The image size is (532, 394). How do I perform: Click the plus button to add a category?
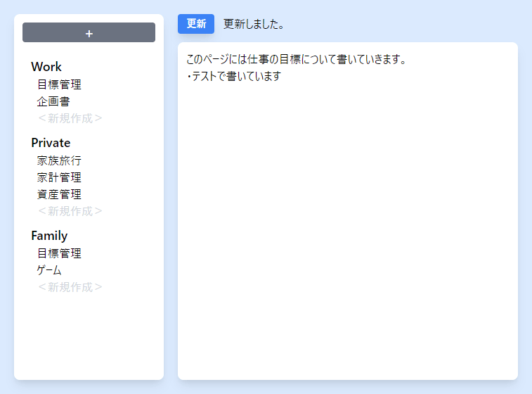pyautogui.click(x=89, y=32)
